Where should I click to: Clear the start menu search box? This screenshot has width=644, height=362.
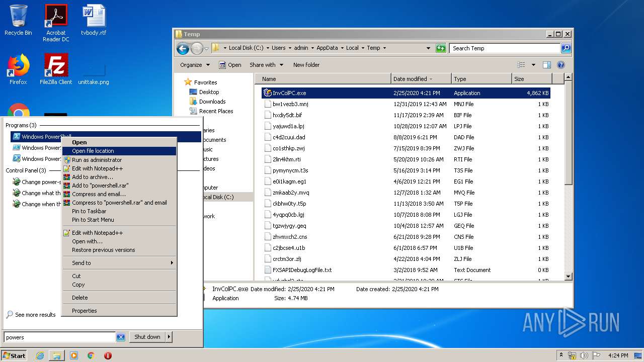point(121,337)
